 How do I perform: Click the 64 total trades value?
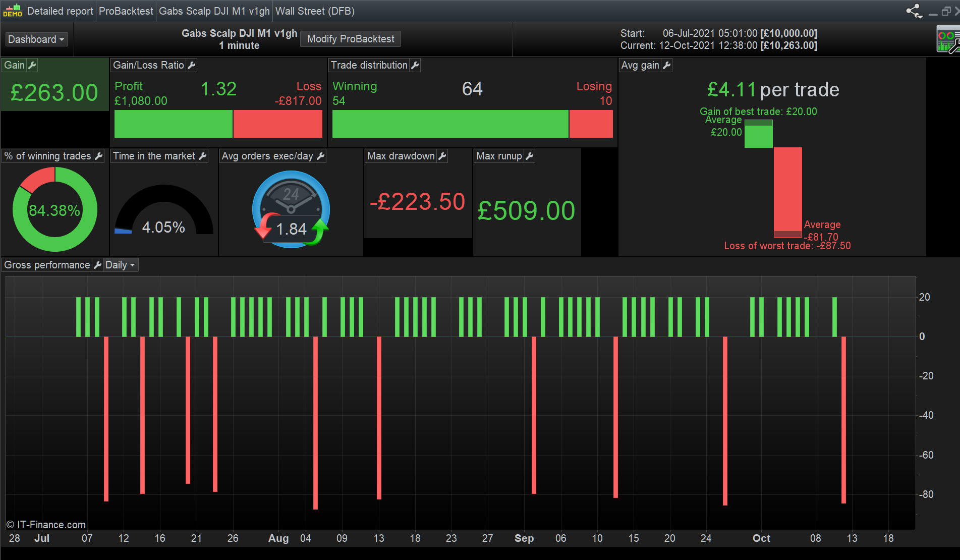[472, 89]
